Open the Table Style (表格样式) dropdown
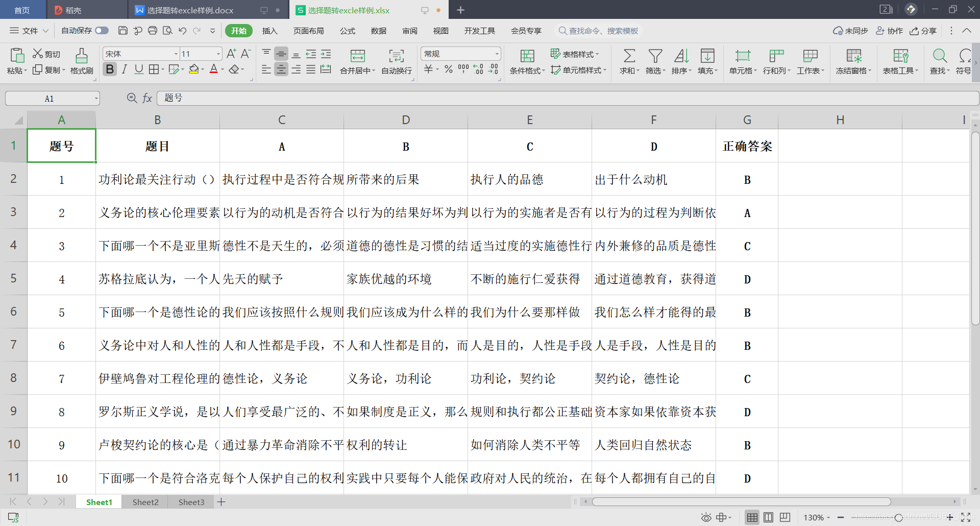Viewport: 980px width, 526px height. (x=574, y=54)
